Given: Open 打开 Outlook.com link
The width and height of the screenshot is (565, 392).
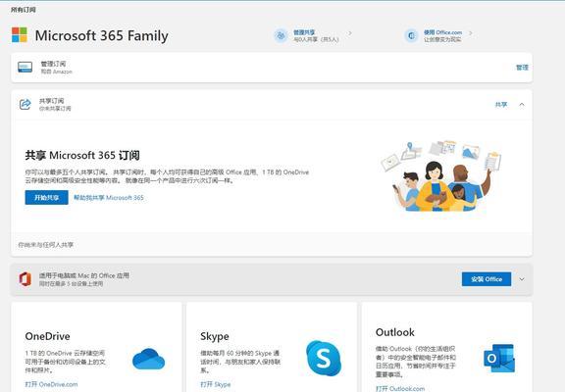Looking at the screenshot, I should click(400, 388).
